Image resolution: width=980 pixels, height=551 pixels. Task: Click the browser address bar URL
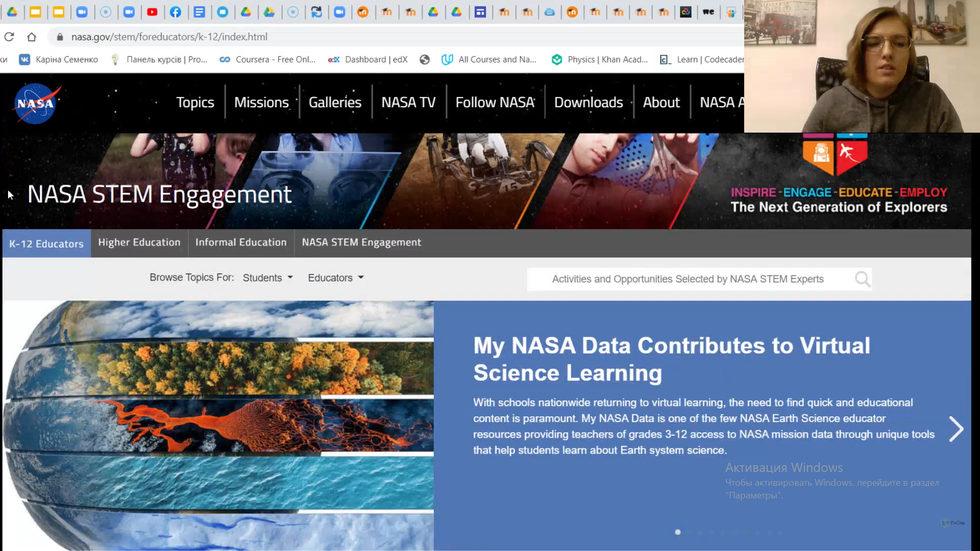point(169,37)
